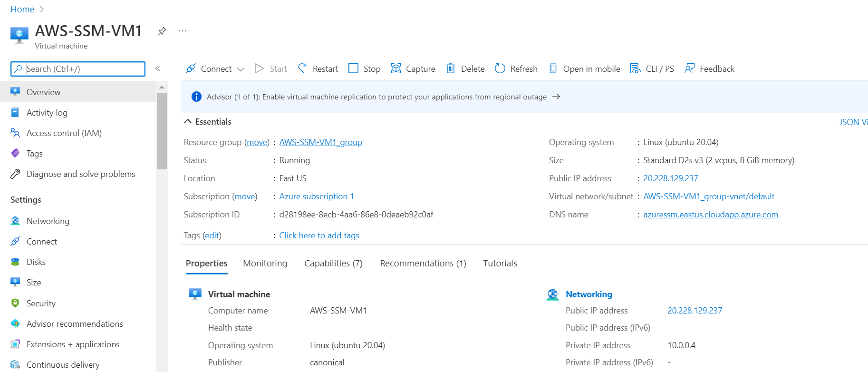The image size is (868, 372).
Task: Open the Networking heading link in Properties
Action: point(589,294)
